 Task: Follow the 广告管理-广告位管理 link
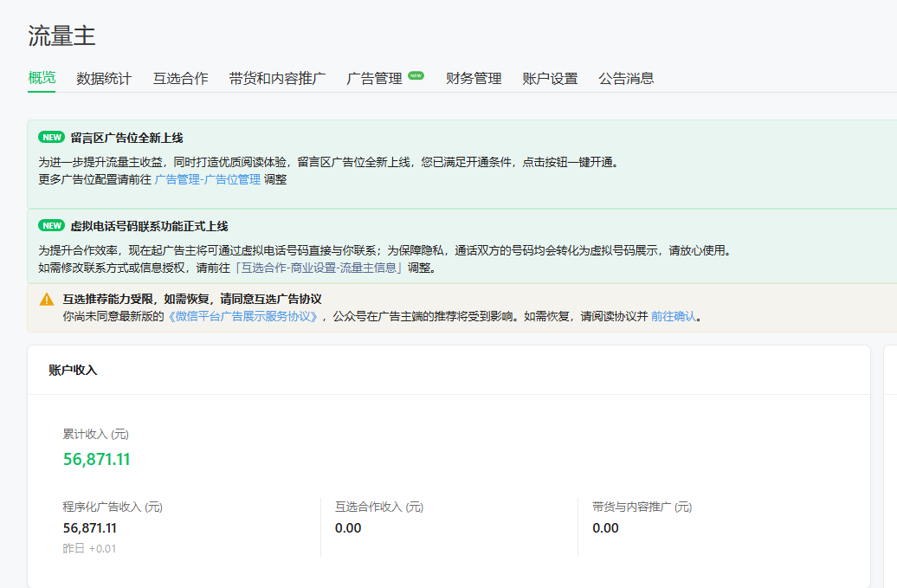(207, 179)
